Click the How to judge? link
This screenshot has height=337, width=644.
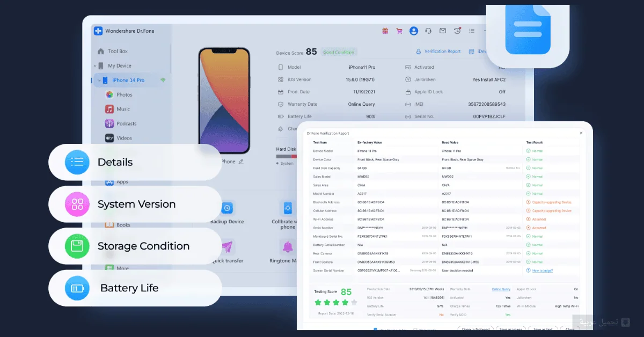[x=542, y=270]
